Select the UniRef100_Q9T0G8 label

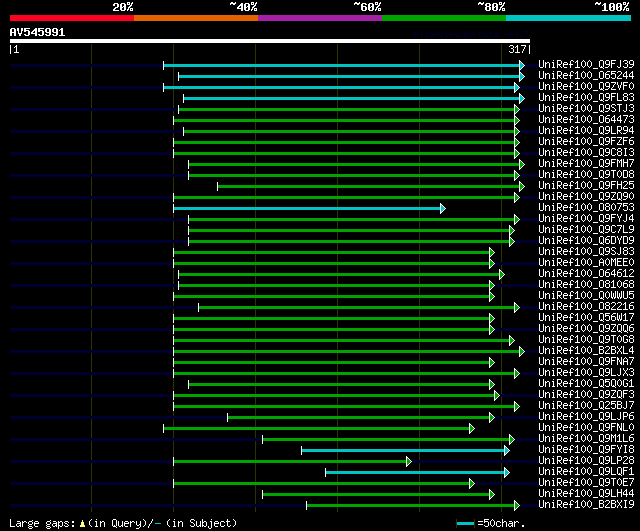586,340
